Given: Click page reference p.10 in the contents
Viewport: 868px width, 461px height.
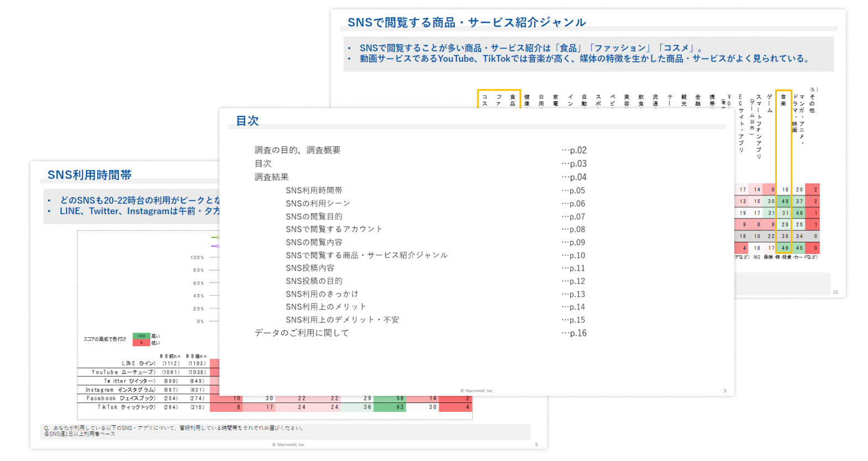Looking at the screenshot, I should coord(574,256).
